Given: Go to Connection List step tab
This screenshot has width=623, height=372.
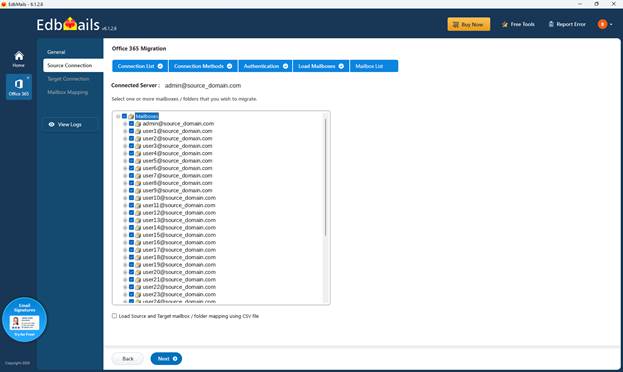Looking at the screenshot, I should pos(140,66).
